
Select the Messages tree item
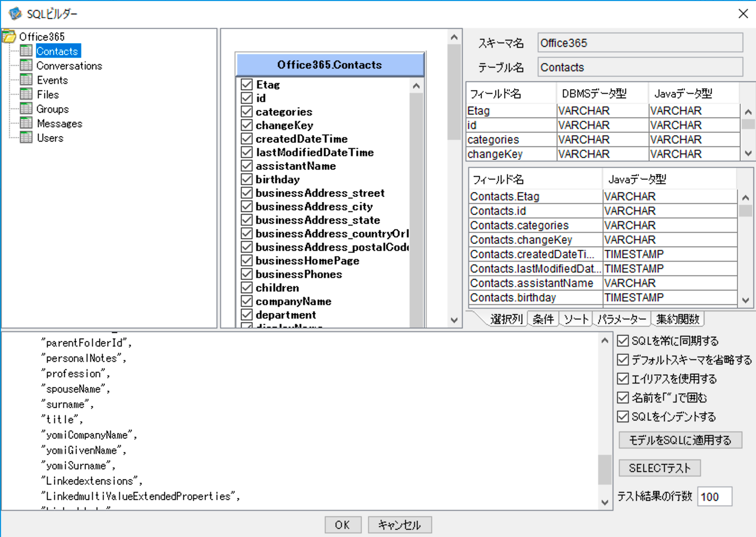(60, 123)
